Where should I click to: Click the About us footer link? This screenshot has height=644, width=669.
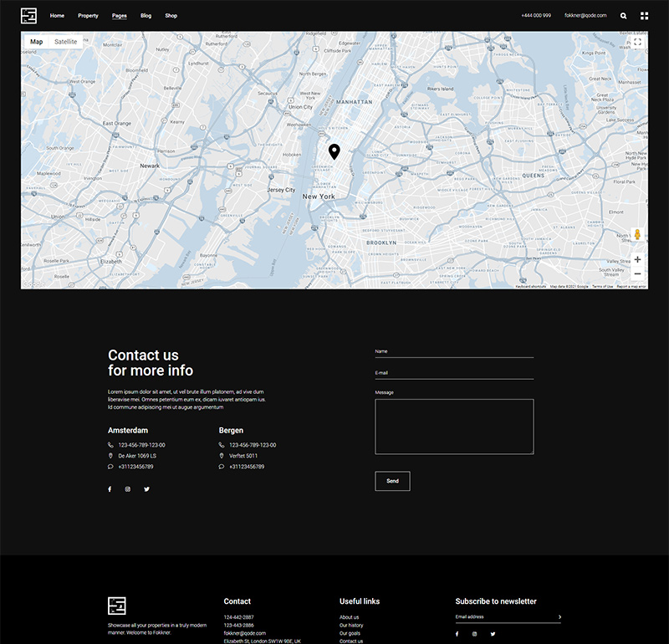pos(349,617)
